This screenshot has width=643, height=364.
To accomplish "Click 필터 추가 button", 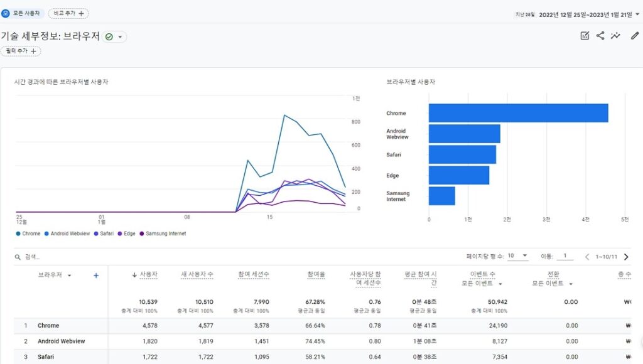I will coord(21,51).
